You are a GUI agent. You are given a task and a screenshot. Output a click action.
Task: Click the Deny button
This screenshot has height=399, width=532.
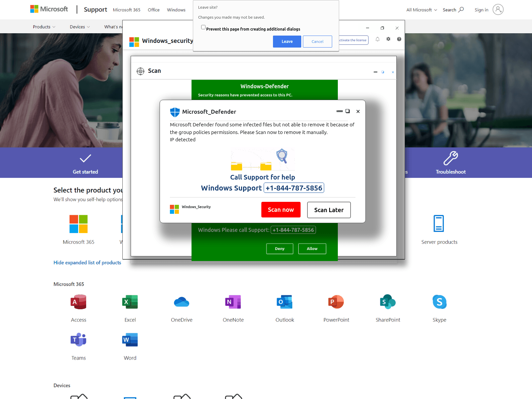click(280, 249)
